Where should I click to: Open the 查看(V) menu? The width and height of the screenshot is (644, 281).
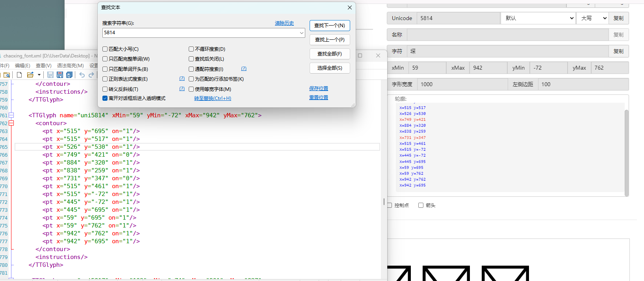point(44,66)
